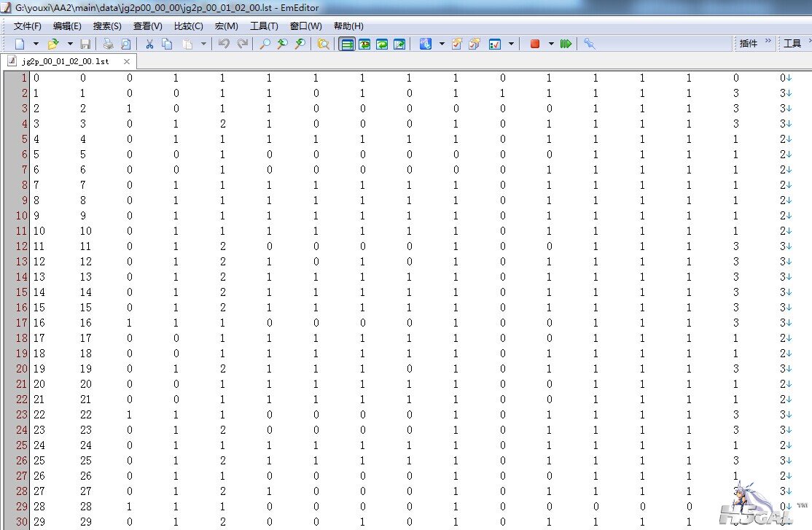Open the Find magnifier tool
The width and height of the screenshot is (812, 530).
(x=265, y=44)
